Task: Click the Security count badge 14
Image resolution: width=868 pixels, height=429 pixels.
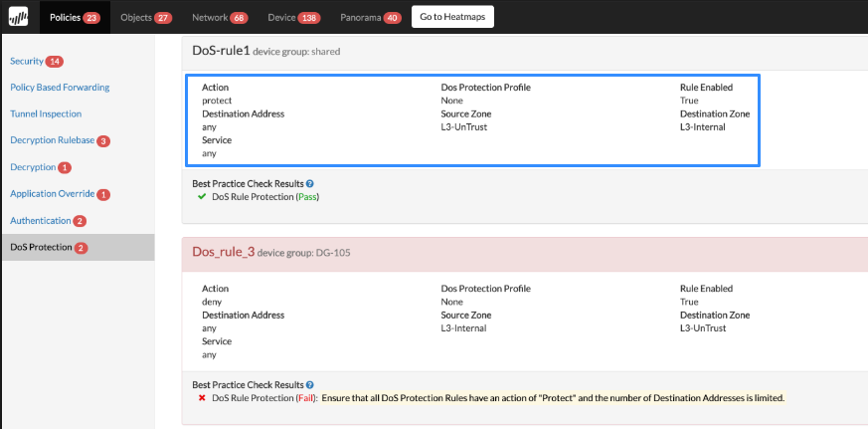Action: coord(55,62)
